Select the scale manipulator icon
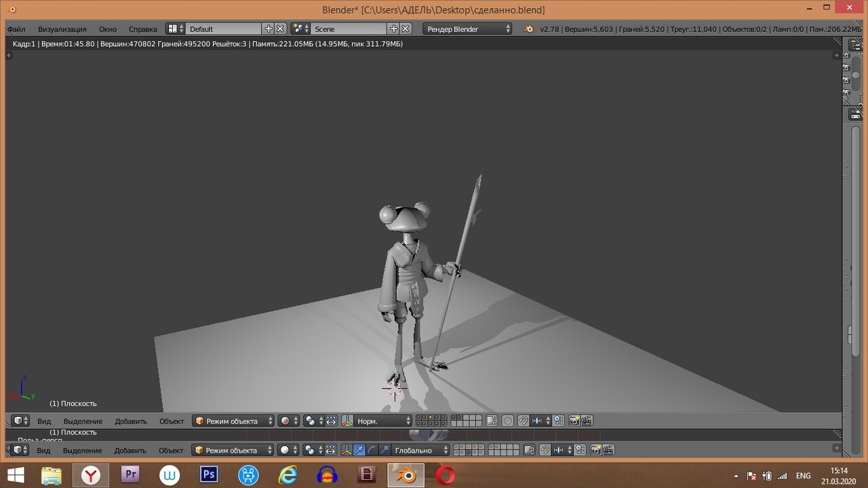 [384, 450]
